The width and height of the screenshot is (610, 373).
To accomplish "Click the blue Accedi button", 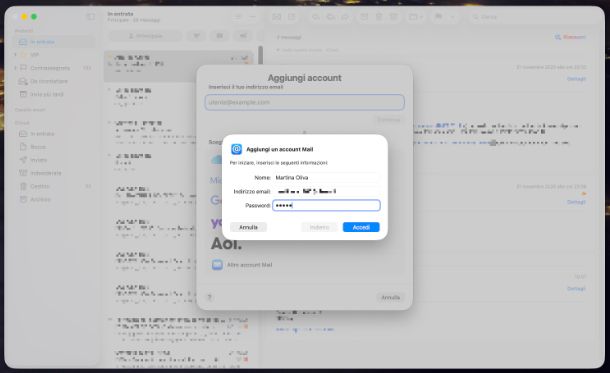I will point(361,227).
